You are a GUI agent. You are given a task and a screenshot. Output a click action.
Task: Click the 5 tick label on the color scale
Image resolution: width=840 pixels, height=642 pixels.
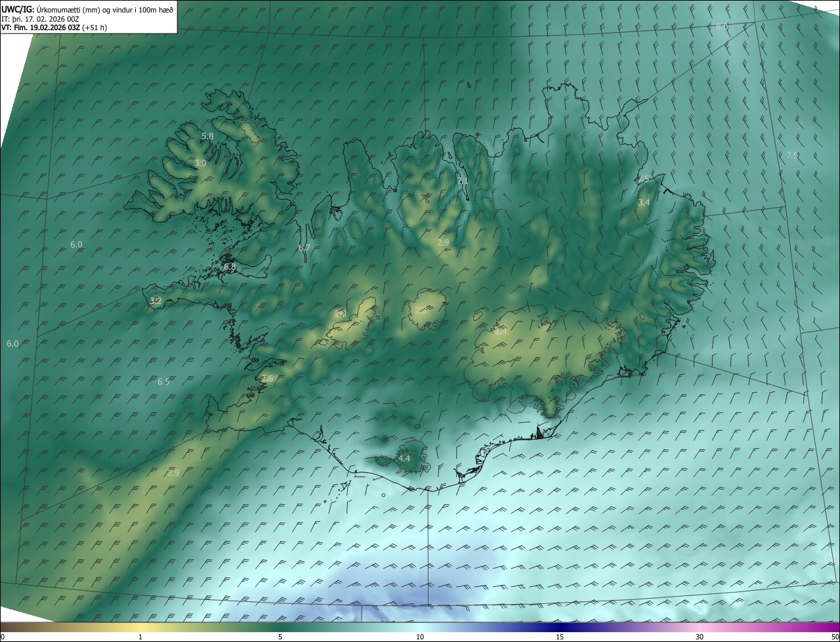click(x=280, y=637)
